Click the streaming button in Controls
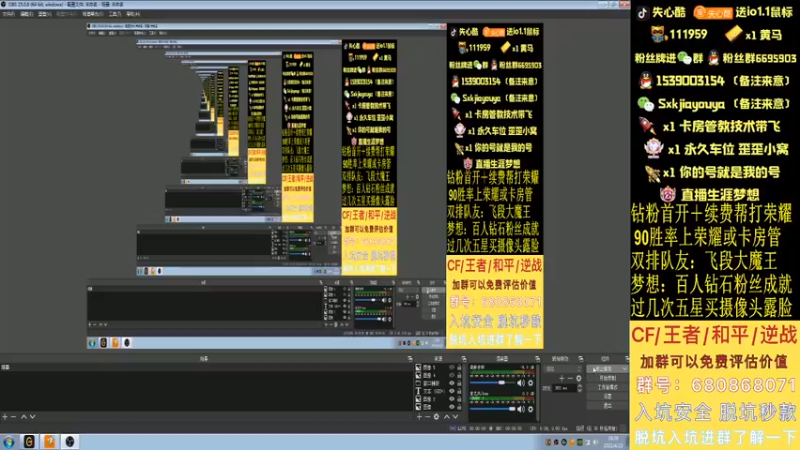This screenshot has width=800, height=450. coord(605,369)
